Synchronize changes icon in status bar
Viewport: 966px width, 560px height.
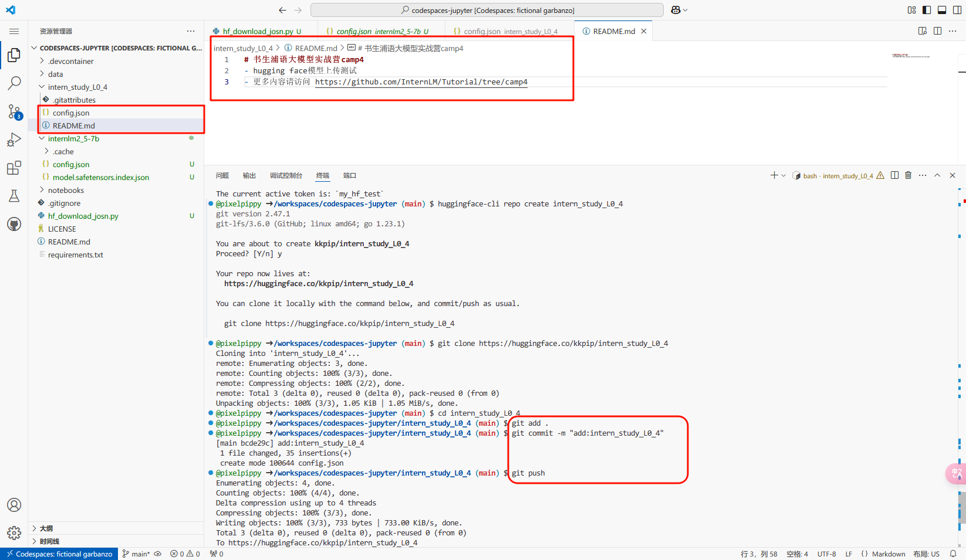coord(158,554)
